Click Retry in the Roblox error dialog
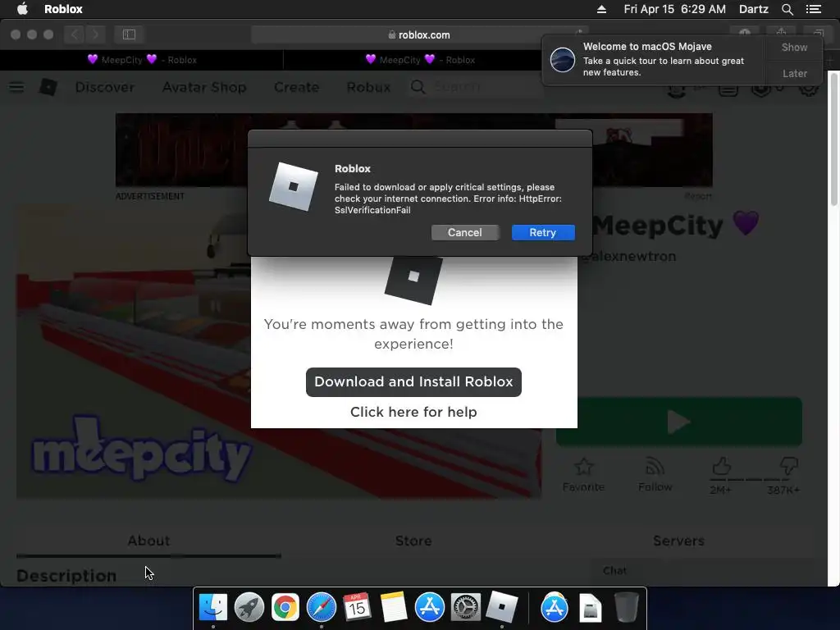The width and height of the screenshot is (840, 630). coord(543,232)
